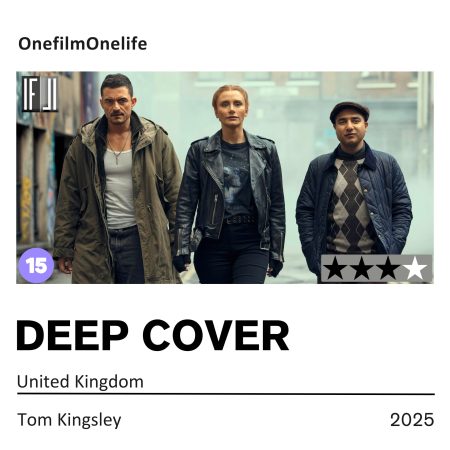The height and width of the screenshot is (450, 450).
Task: Click the gray star rating bar
Action: coord(376,269)
